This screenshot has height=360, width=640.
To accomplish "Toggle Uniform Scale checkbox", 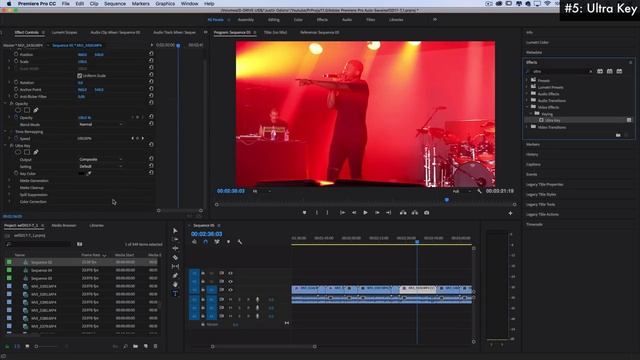I will tap(80, 76).
